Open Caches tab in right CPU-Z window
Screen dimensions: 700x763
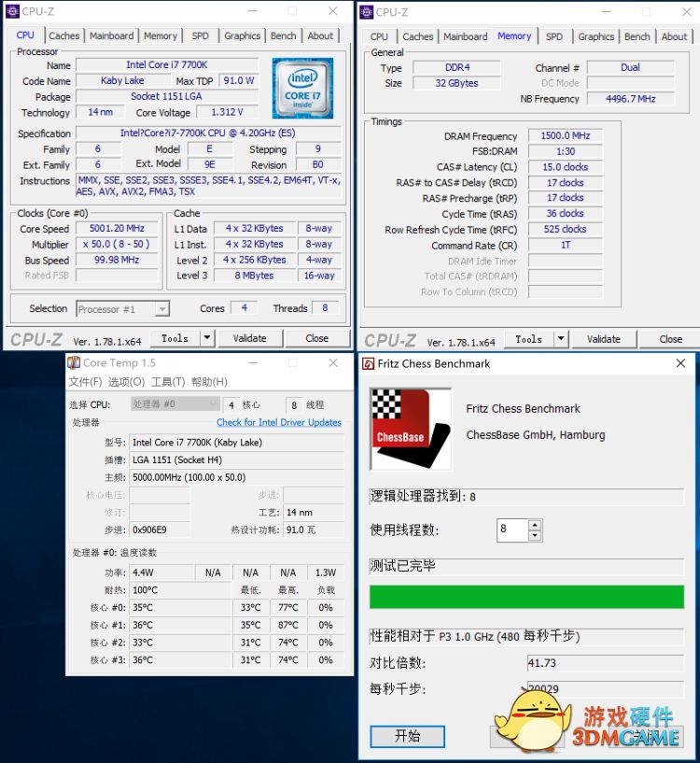point(418,36)
